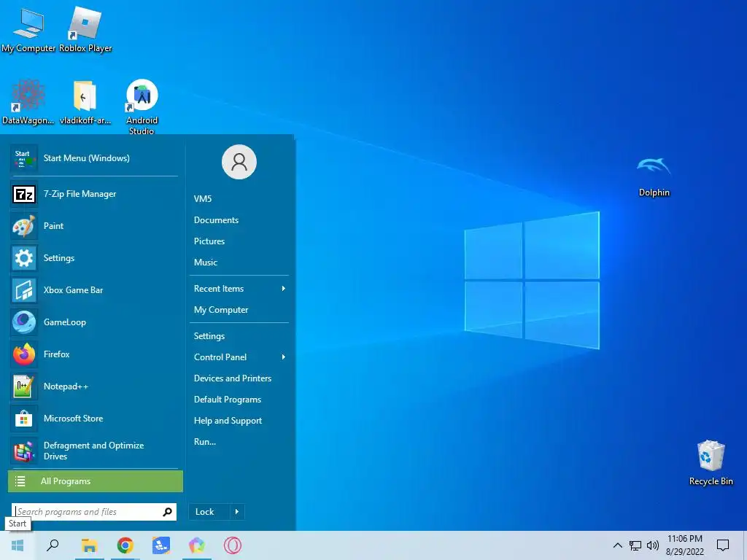The height and width of the screenshot is (560, 747).
Task: Expand Control Panel submenu arrow
Action: 284,357
